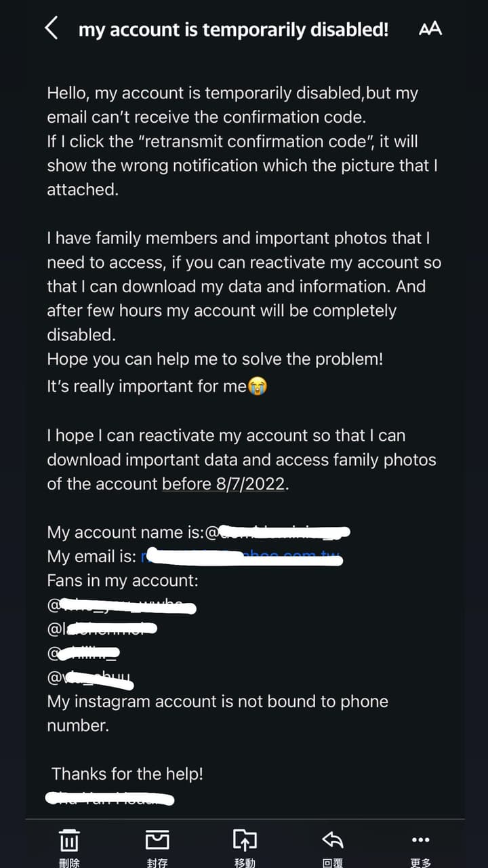Image resolution: width=488 pixels, height=868 pixels.
Task: Tap the "Thanks for the help!" line
Action: coord(127,774)
